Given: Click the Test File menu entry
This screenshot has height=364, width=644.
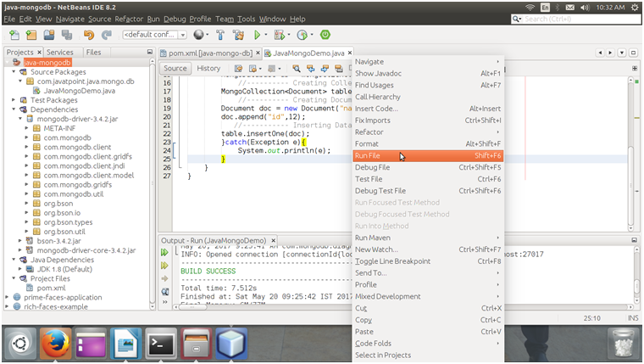Looking at the screenshot, I should 428,179.
